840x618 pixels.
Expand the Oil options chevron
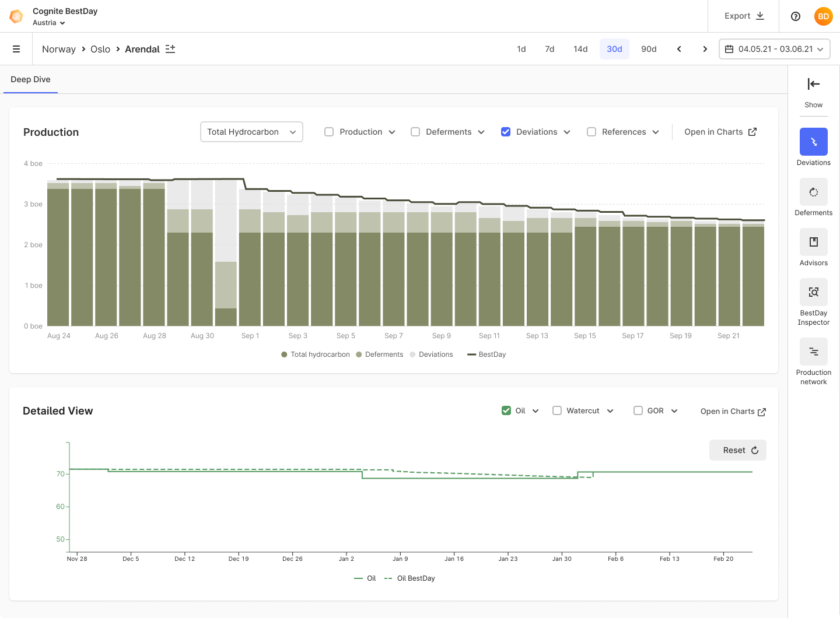pyautogui.click(x=535, y=411)
